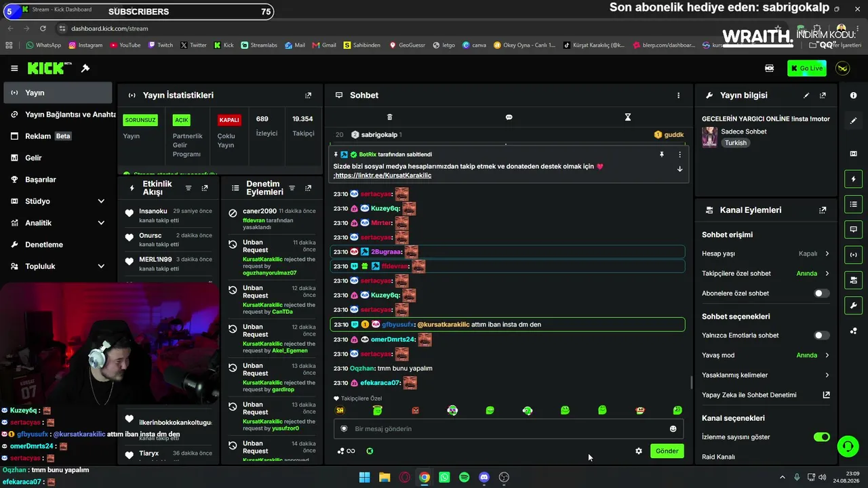Screen dimensions: 868x488
Task: Pop out the Yayın İstatistikleri panel
Action: 308,96
